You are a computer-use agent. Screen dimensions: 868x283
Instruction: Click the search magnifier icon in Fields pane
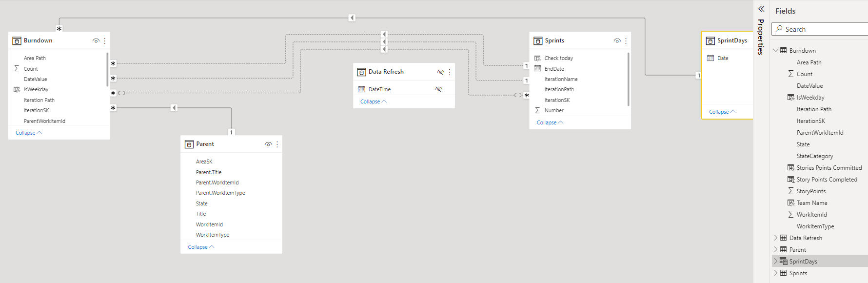point(779,29)
